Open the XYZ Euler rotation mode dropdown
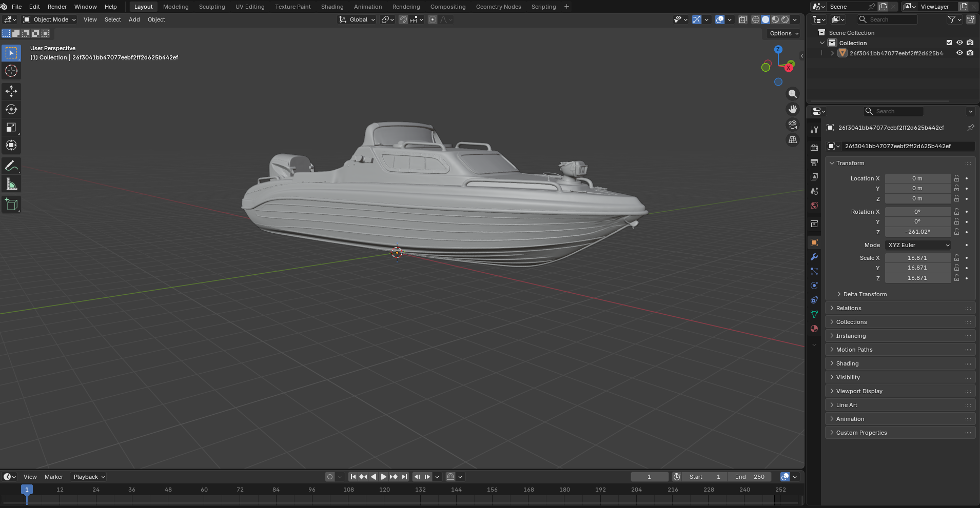This screenshot has height=508, width=980. (x=918, y=245)
